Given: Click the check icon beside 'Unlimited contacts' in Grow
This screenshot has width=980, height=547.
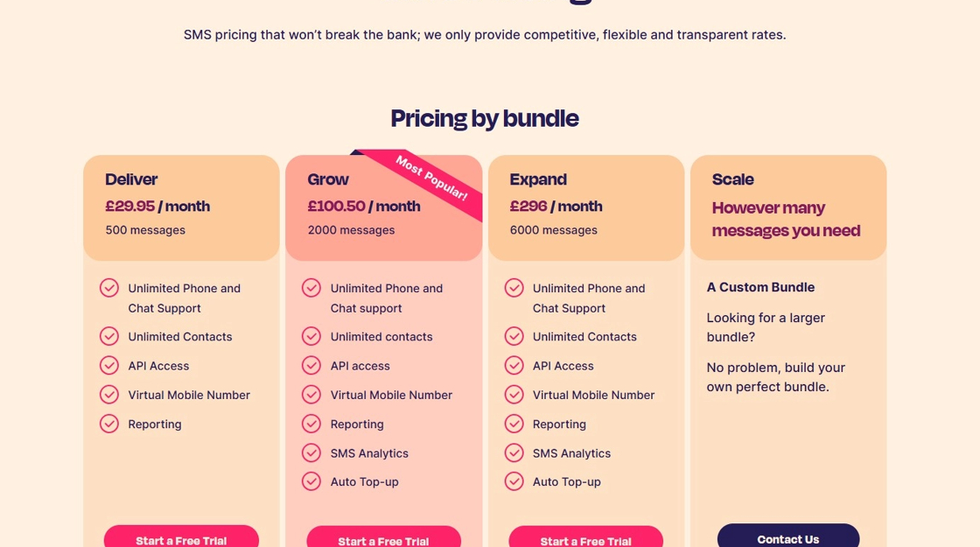Looking at the screenshot, I should 311,336.
